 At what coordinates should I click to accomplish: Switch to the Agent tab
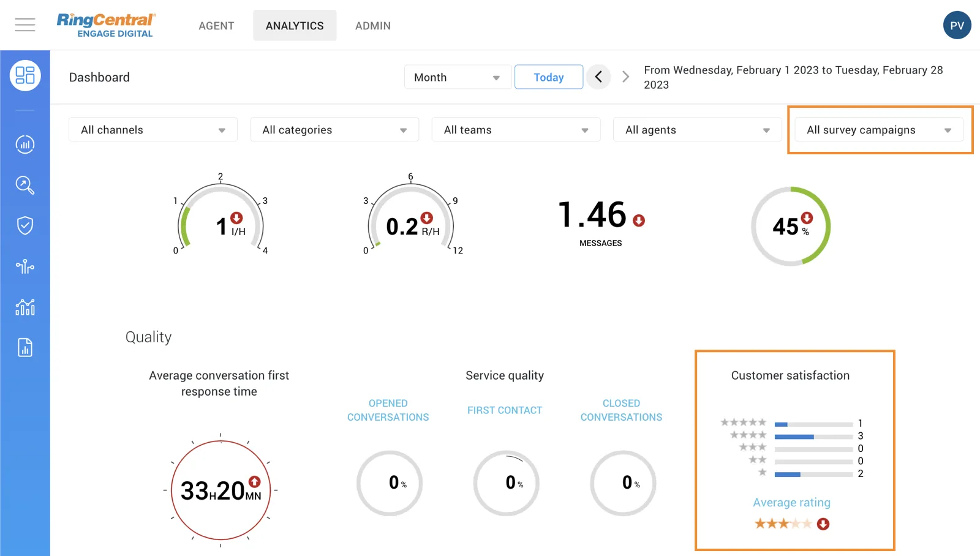tap(216, 26)
